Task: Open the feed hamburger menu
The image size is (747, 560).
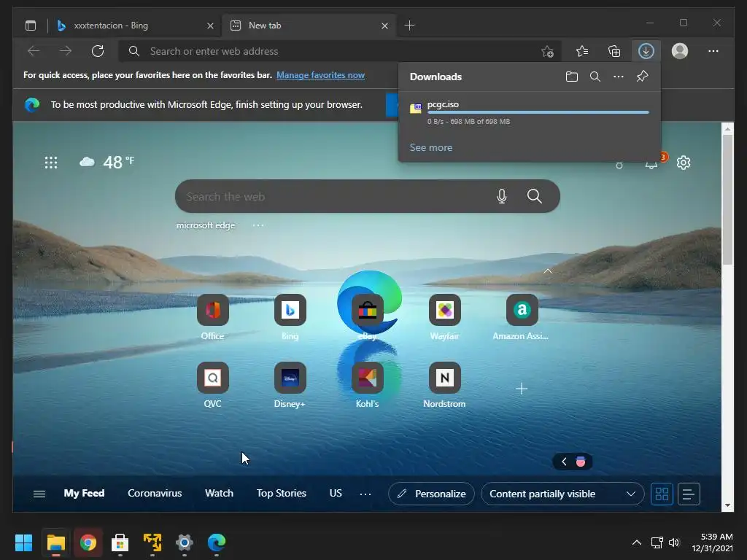Action: 39,494
